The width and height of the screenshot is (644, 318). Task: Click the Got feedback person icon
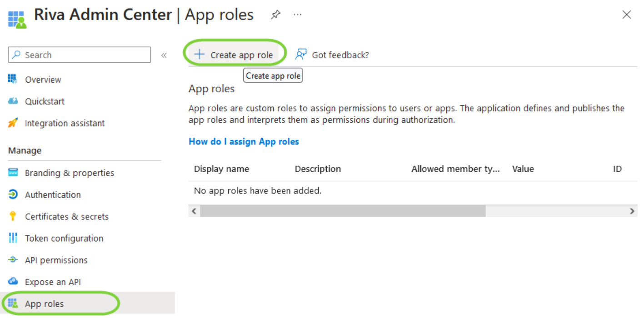tap(301, 55)
